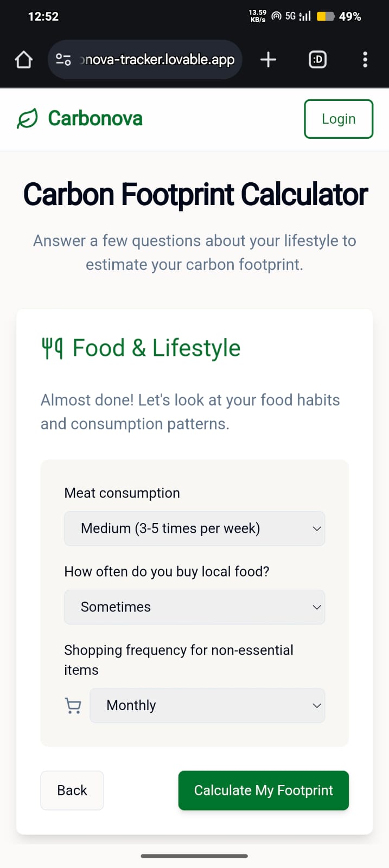
Task: Tap the Carbonova brand name link
Action: (95, 118)
